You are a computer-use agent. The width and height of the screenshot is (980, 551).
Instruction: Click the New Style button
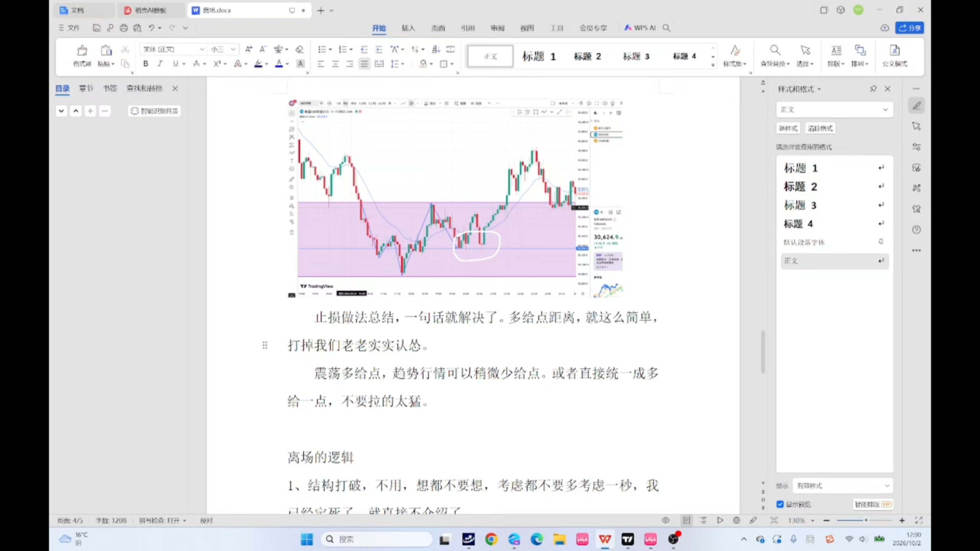(788, 128)
